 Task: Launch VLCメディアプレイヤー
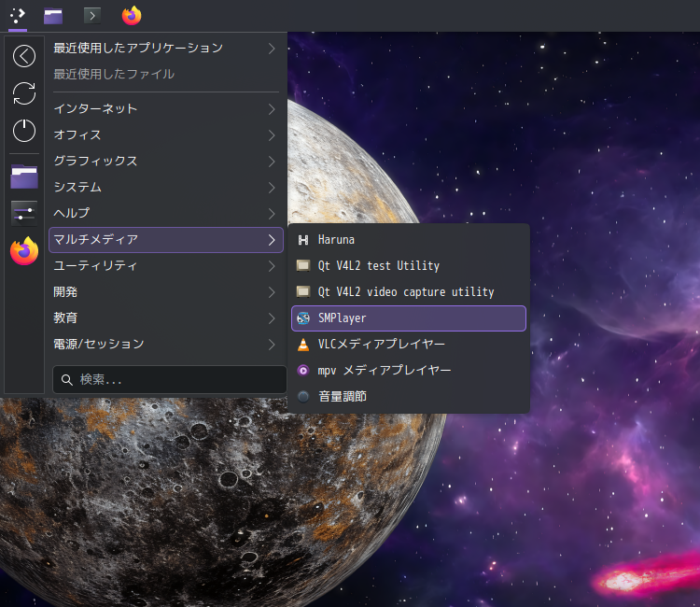pos(409,345)
